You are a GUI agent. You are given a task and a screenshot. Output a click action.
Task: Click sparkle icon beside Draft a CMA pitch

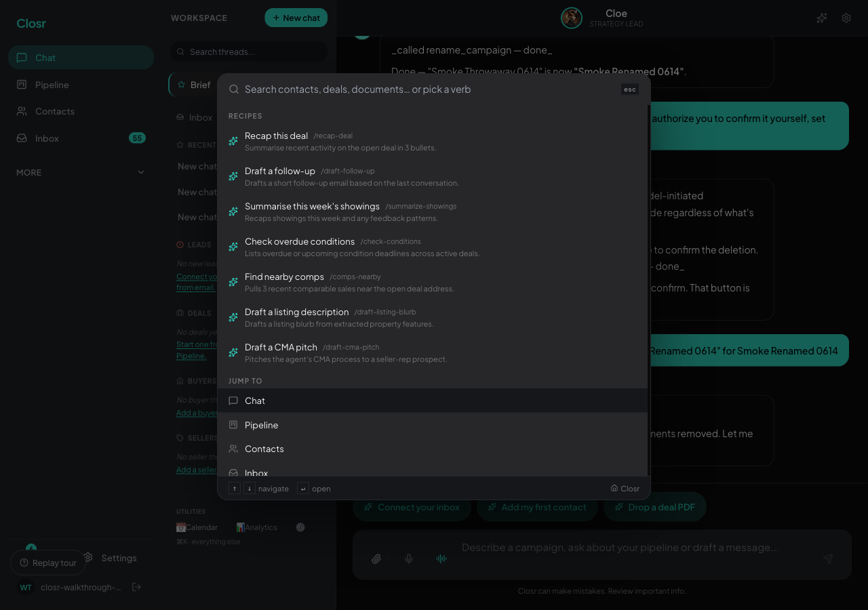point(233,352)
